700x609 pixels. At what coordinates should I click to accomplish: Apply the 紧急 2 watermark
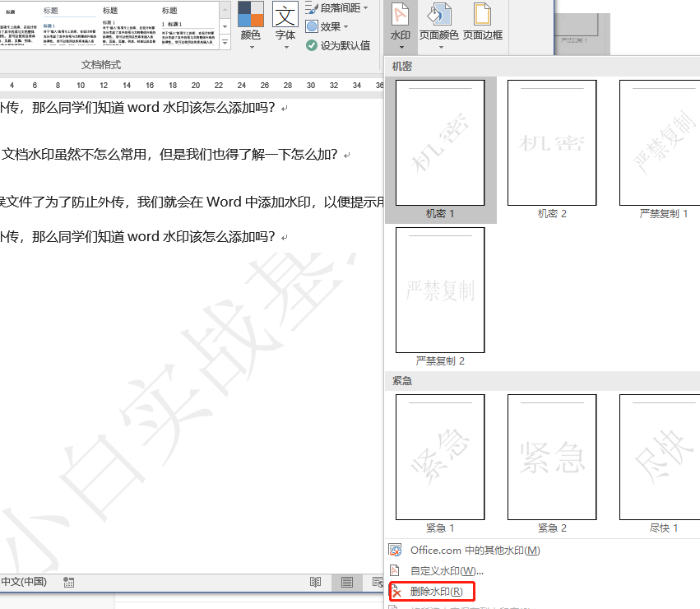pos(552,464)
